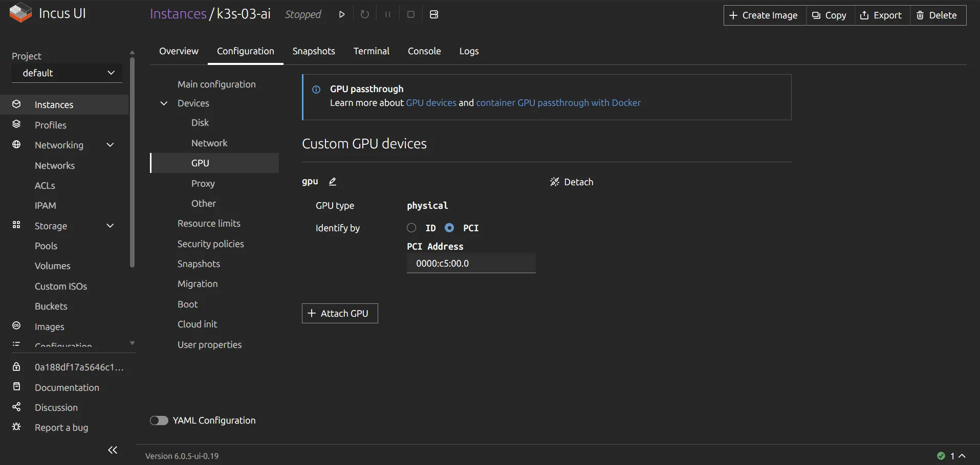The image size is (980, 465).
Task: Click the Storage grid icon in the sidebar
Action: (16, 225)
